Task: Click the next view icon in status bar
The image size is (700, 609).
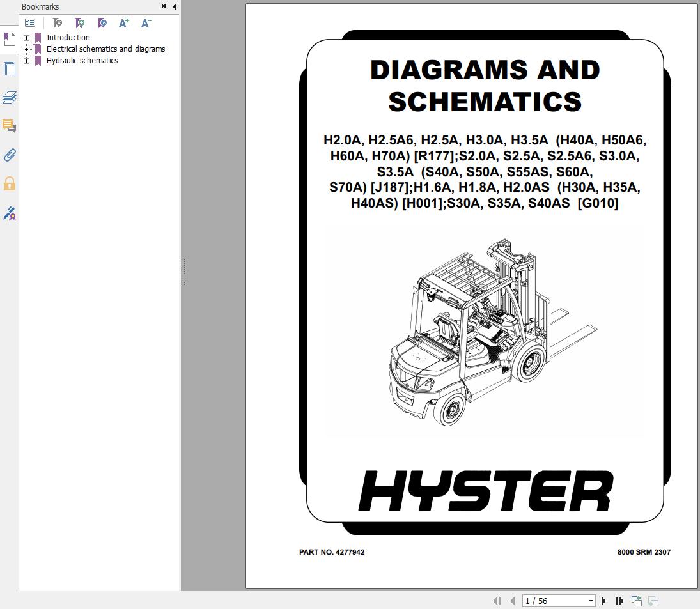Action: (653, 601)
